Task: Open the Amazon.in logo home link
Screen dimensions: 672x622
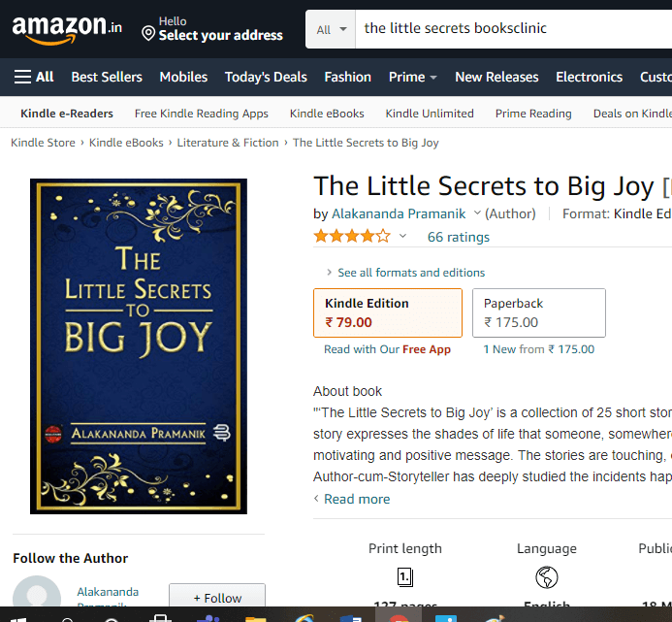Action: tap(67, 30)
